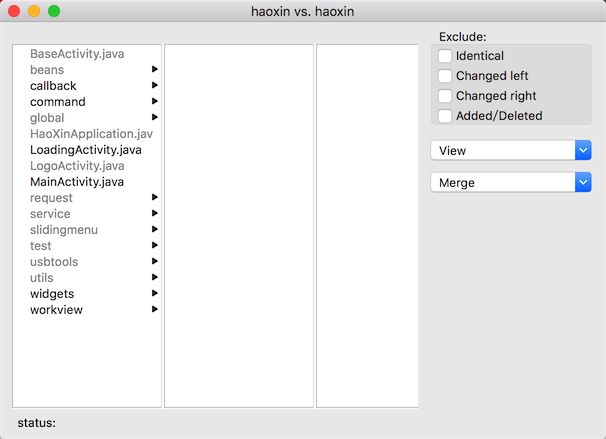Viewport: 606px width, 439px height.
Task: Select the usbtools folder row
Action: tap(87, 262)
